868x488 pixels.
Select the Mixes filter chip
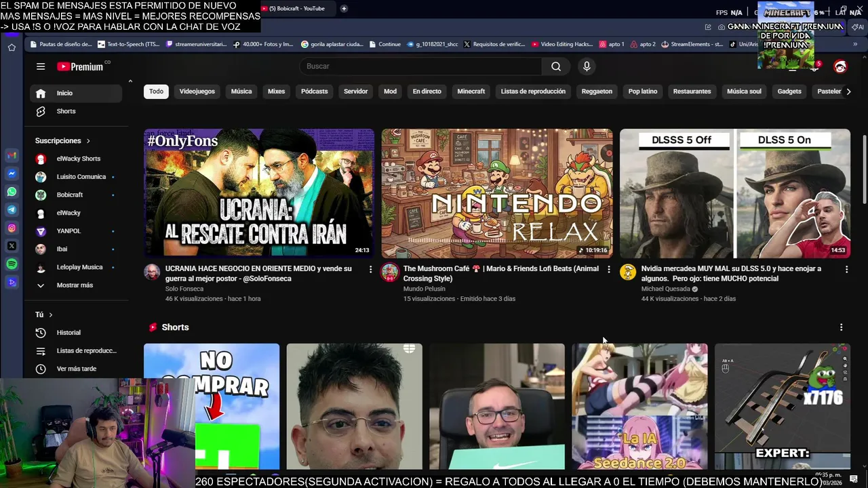pyautogui.click(x=276, y=91)
